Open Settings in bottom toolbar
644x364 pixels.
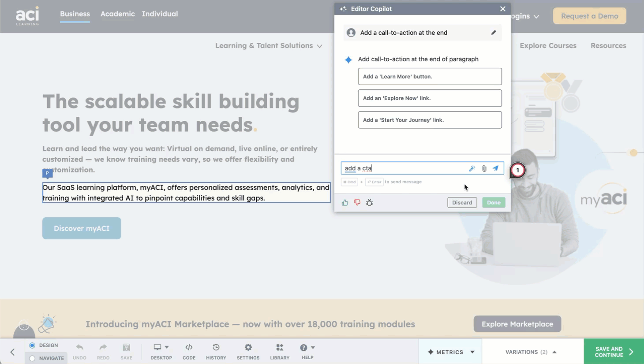pos(248,352)
